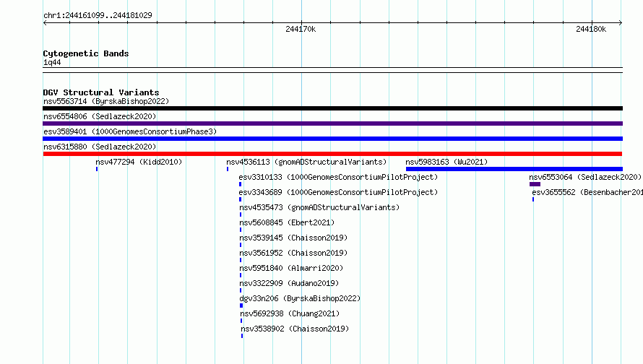
Task: Open the dgv33n206 (ByrskaBishop2022) variant
Action: [300, 298]
